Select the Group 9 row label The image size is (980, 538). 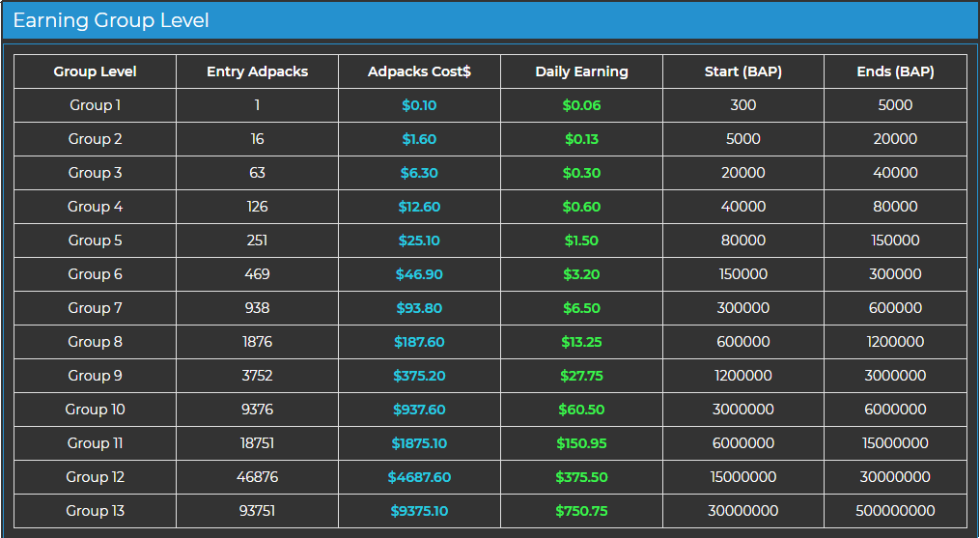coord(95,376)
